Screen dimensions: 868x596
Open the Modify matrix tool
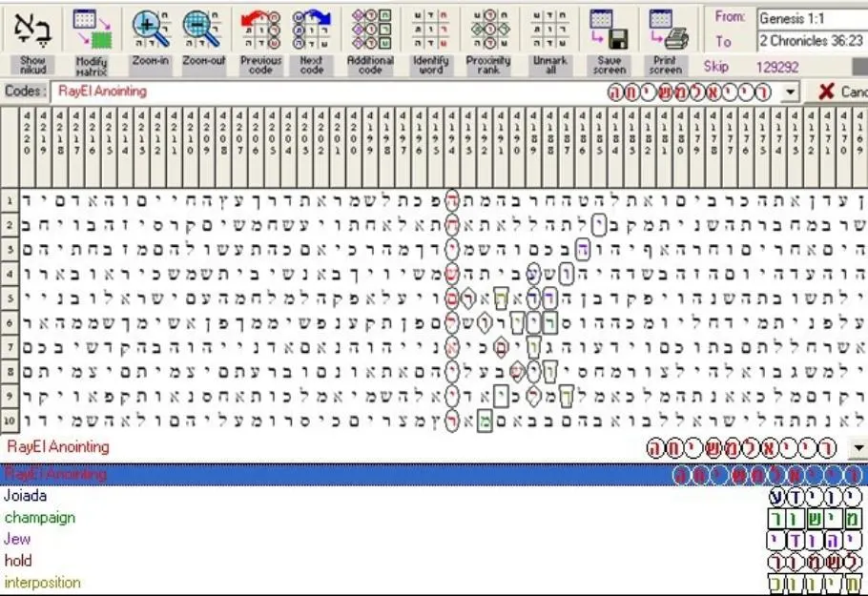click(92, 29)
